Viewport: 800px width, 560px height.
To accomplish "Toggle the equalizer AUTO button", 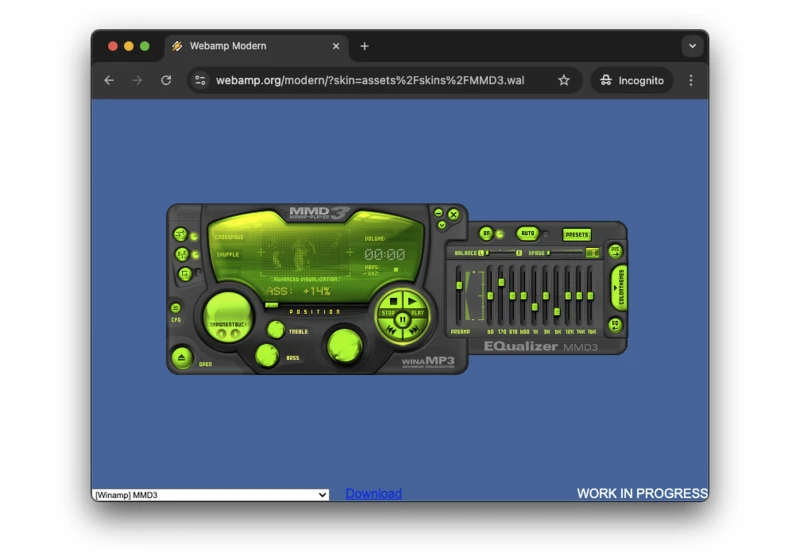I will [x=528, y=234].
